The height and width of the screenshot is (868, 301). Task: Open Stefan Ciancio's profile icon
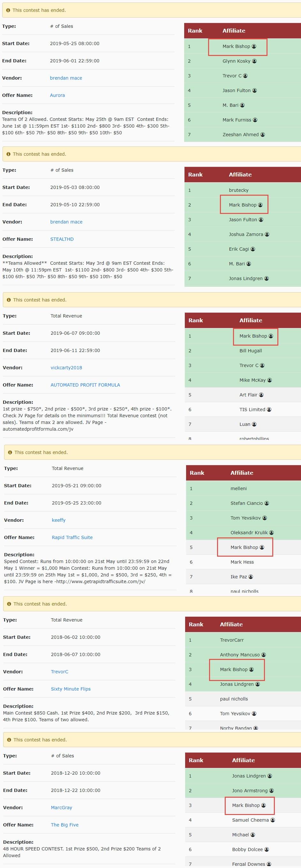[x=267, y=503]
